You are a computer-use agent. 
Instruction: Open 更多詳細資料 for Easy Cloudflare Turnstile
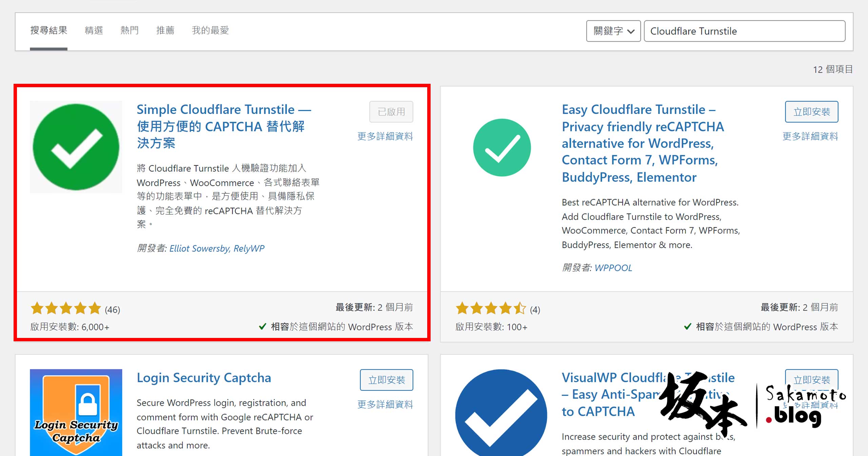(810, 136)
